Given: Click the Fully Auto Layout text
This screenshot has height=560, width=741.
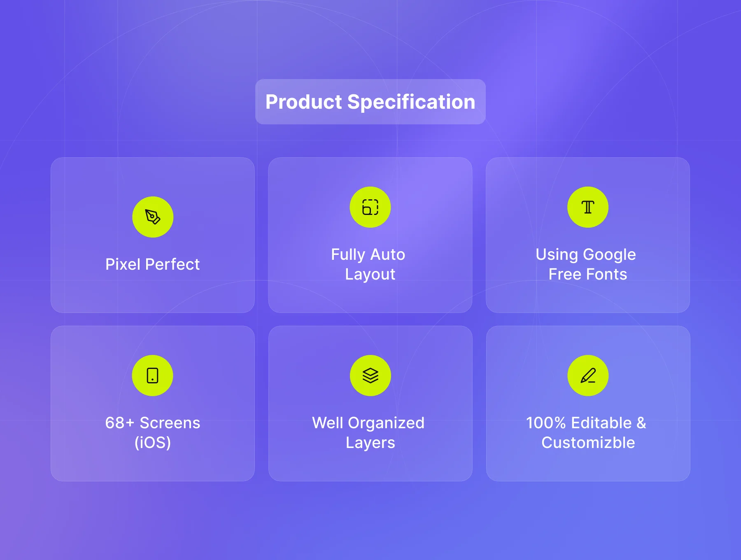Looking at the screenshot, I should pyautogui.click(x=369, y=264).
